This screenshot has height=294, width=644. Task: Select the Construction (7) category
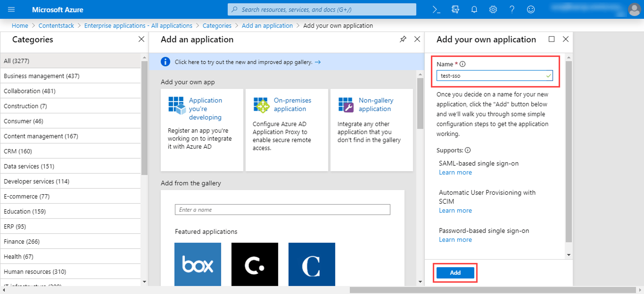pyautogui.click(x=70, y=106)
